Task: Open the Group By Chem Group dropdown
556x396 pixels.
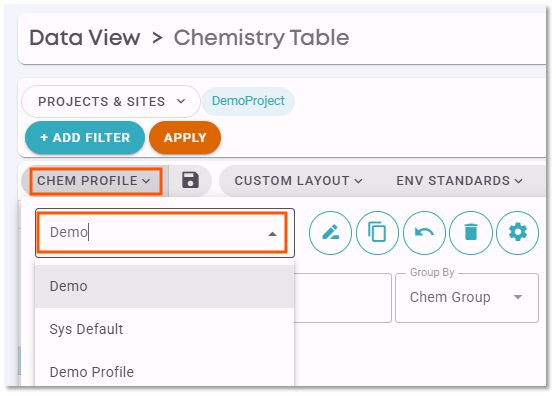Action: pyautogui.click(x=467, y=298)
